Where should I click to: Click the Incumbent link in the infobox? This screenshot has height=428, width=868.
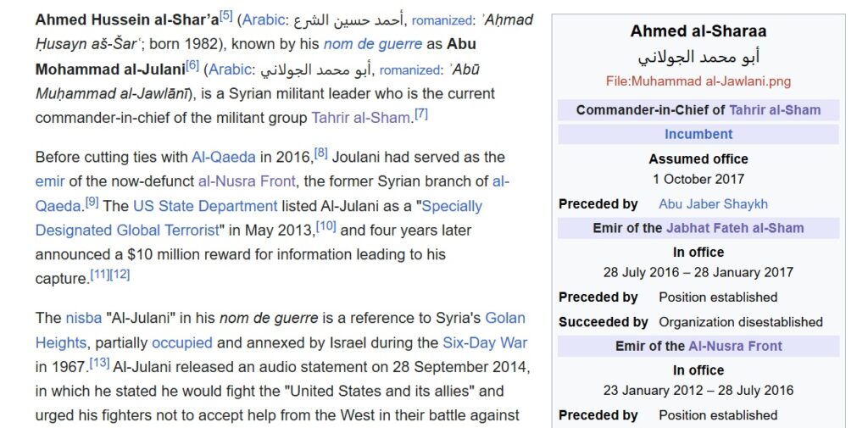click(698, 134)
